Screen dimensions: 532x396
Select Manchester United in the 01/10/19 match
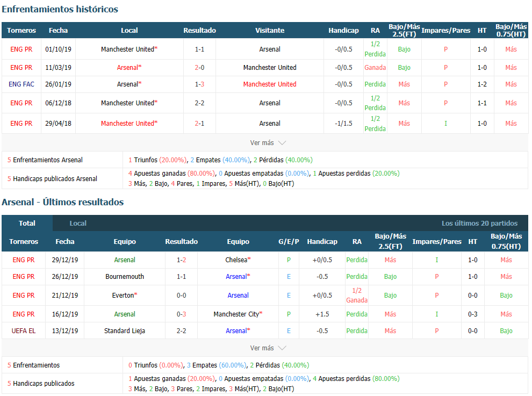pos(130,49)
